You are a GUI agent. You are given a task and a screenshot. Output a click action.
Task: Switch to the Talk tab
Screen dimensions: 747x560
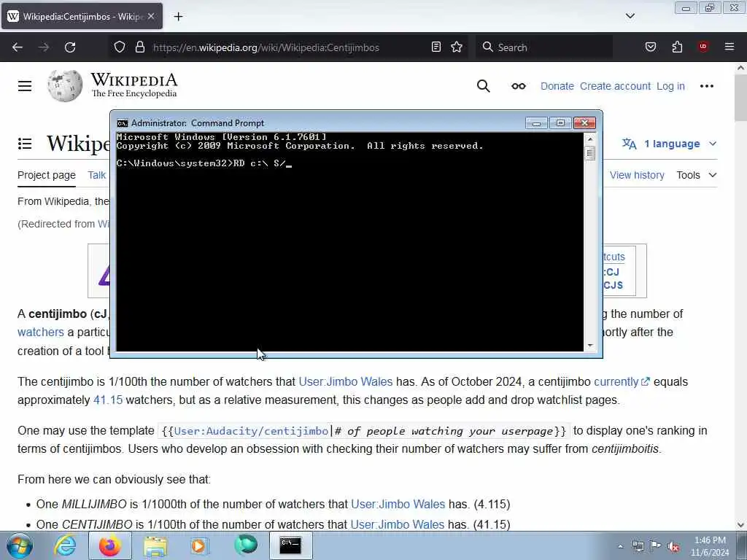point(97,175)
